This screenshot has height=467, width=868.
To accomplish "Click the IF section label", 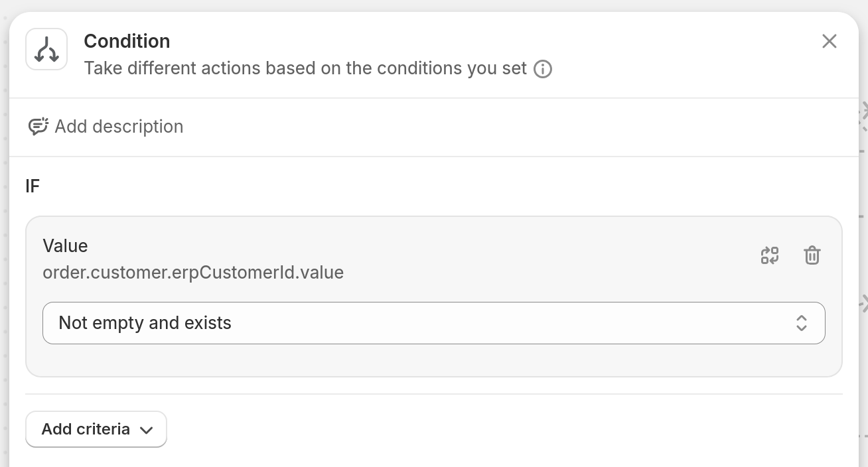I will [x=33, y=186].
